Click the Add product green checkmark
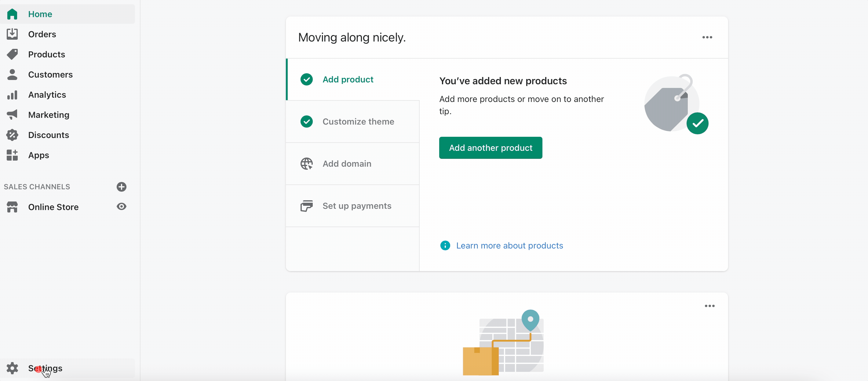The image size is (868, 381). [x=306, y=79]
